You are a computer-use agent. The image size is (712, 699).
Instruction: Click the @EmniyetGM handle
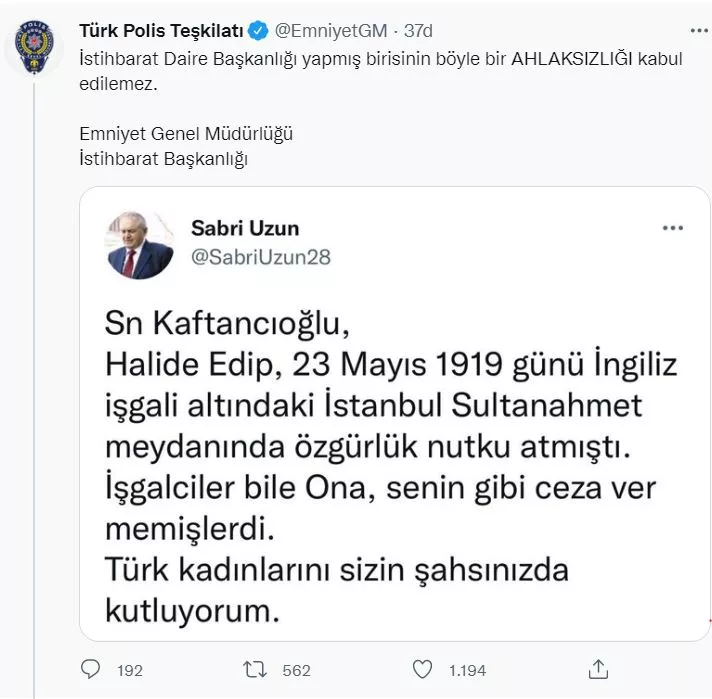(x=321, y=30)
